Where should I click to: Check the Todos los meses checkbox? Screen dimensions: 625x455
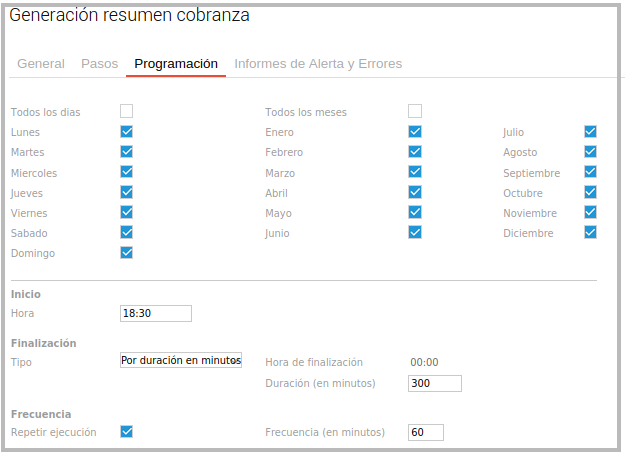[415, 111]
